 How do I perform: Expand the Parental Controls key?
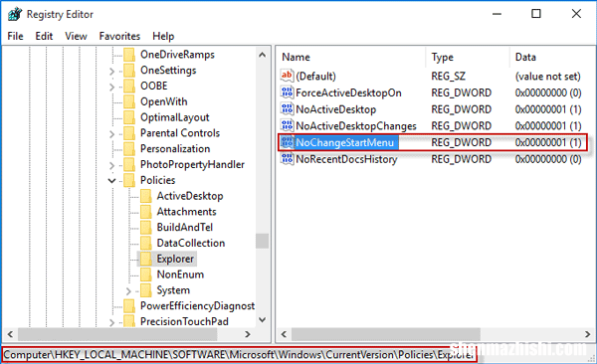tap(111, 134)
